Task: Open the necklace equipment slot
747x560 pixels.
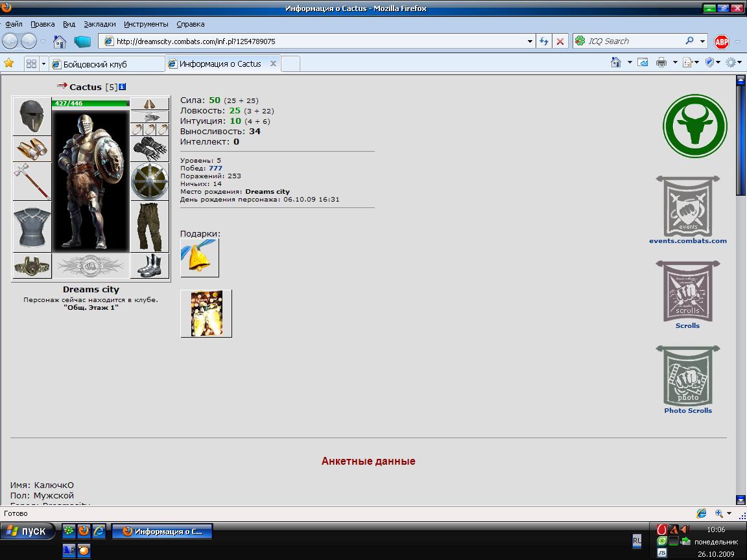Action: (150, 117)
